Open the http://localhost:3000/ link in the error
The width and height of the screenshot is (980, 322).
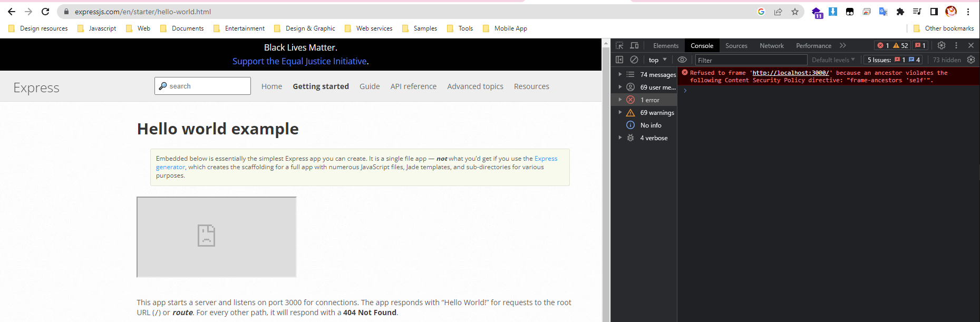pyautogui.click(x=791, y=73)
